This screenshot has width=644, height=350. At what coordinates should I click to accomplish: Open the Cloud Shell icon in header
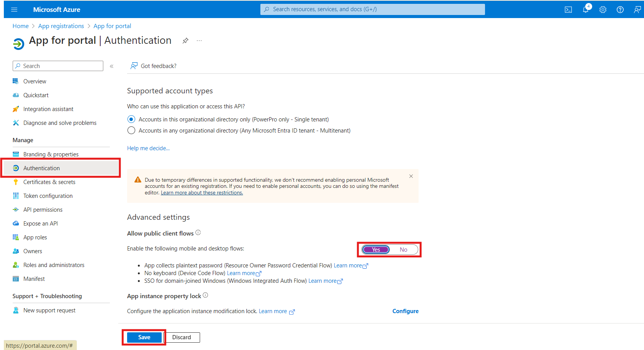(568, 10)
